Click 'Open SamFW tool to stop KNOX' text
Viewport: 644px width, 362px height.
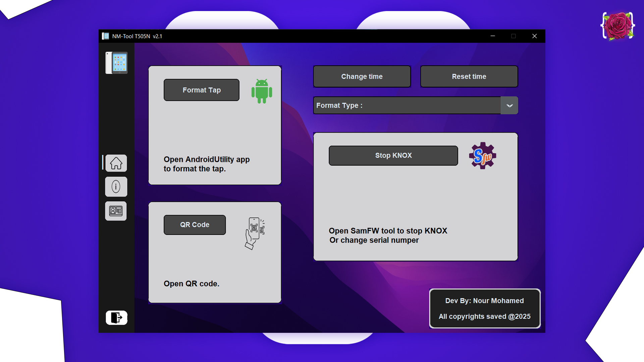pyautogui.click(x=388, y=231)
